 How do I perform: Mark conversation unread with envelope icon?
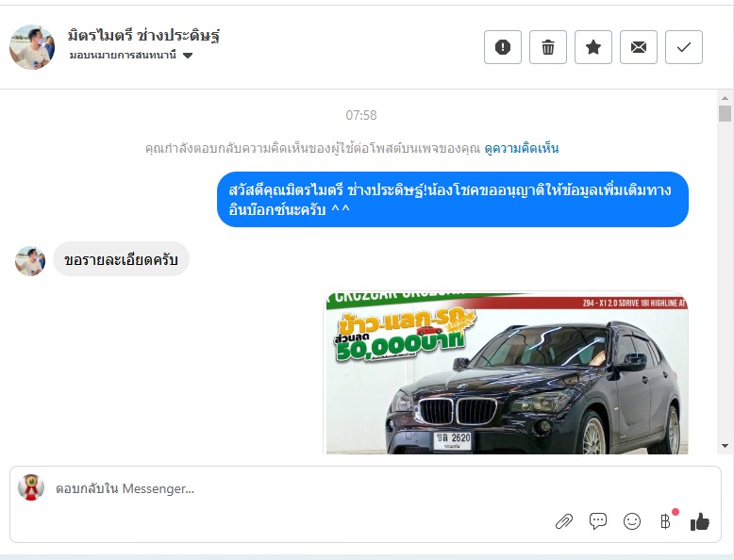click(639, 47)
